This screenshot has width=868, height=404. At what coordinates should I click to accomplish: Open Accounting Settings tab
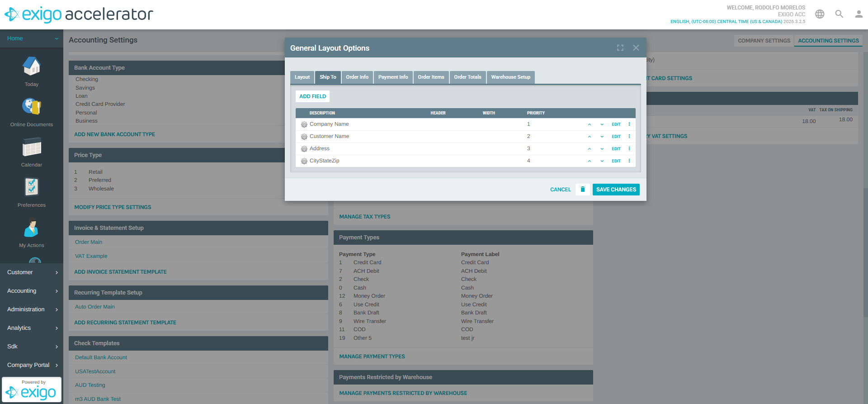pyautogui.click(x=828, y=41)
